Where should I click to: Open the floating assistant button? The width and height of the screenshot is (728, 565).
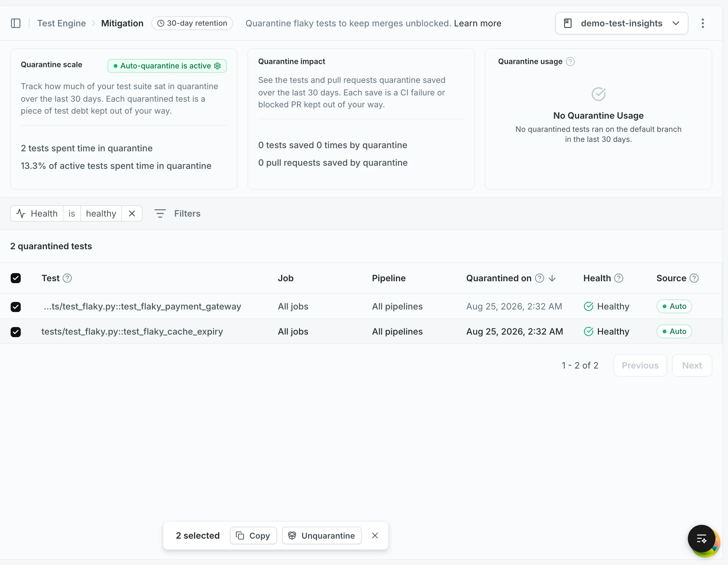(701, 539)
